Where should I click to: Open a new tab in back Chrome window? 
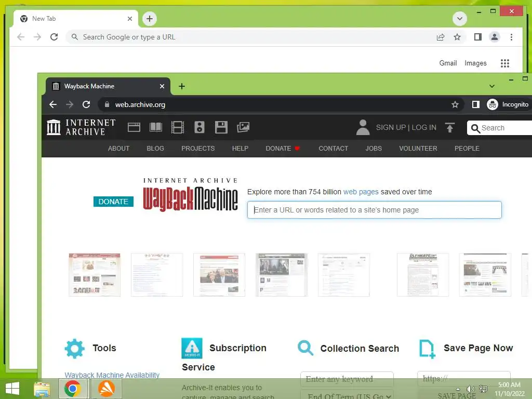150,19
